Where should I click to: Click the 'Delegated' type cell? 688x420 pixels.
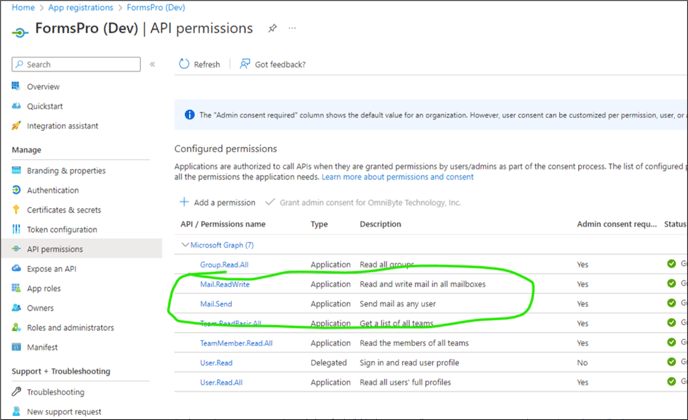(x=328, y=363)
